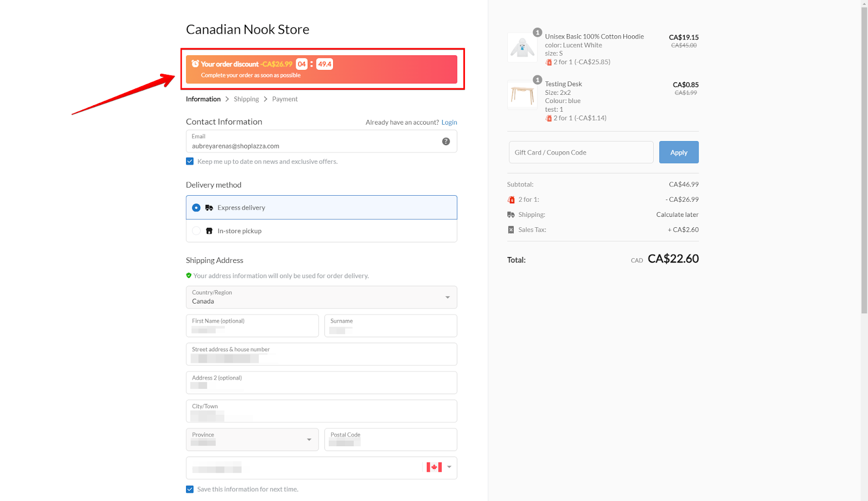Screen dimensions: 868x501
Task: Go to the Shipping breadcrumb step
Action: [x=246, y=99]
